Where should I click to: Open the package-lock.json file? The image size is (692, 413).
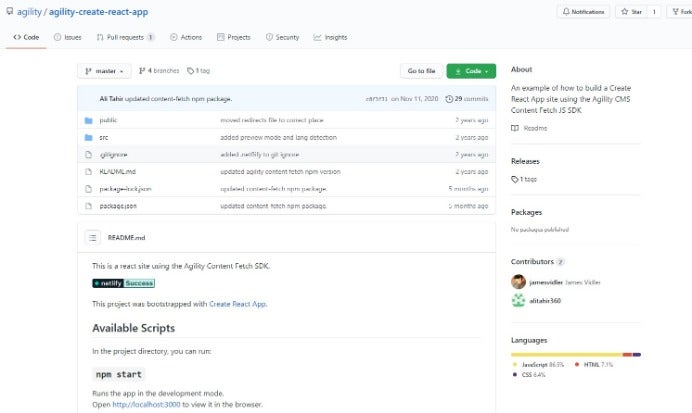pos(125,189)
